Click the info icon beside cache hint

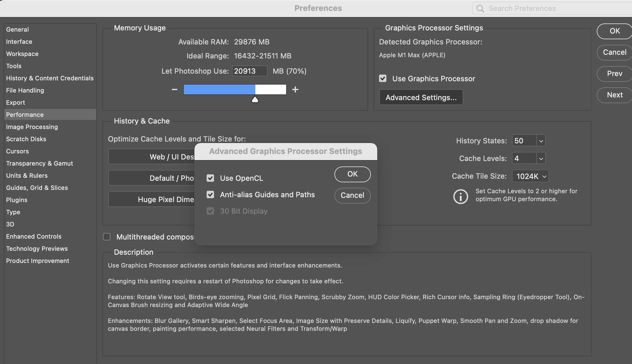coord(460,196)
